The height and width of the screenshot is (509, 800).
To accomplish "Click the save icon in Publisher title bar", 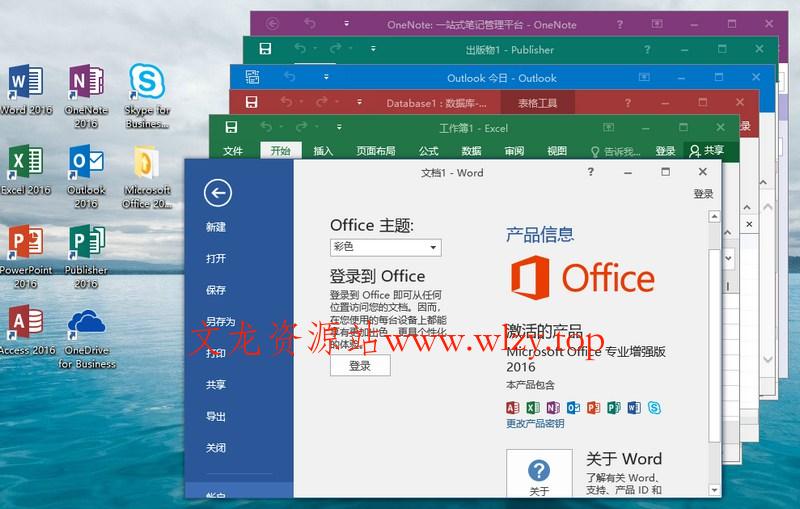I will pyautogui.click(x=265, y=49).
